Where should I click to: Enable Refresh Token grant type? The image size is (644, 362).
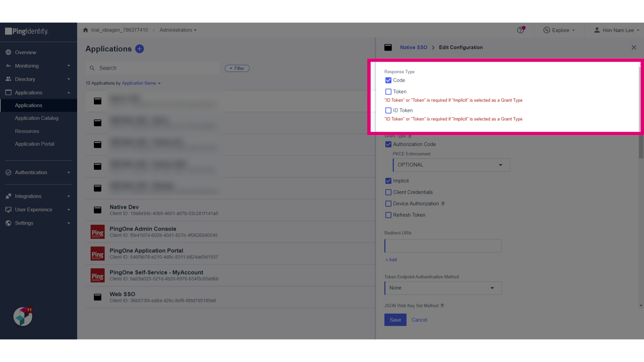tap(388, 215)
